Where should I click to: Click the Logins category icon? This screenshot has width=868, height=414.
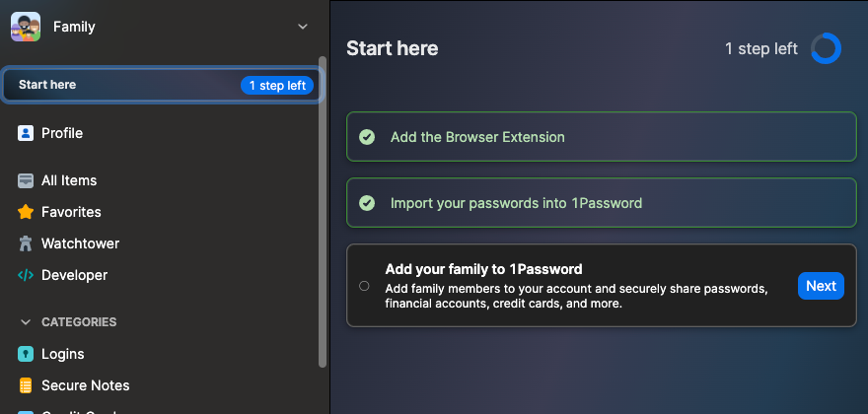point(26,354)
